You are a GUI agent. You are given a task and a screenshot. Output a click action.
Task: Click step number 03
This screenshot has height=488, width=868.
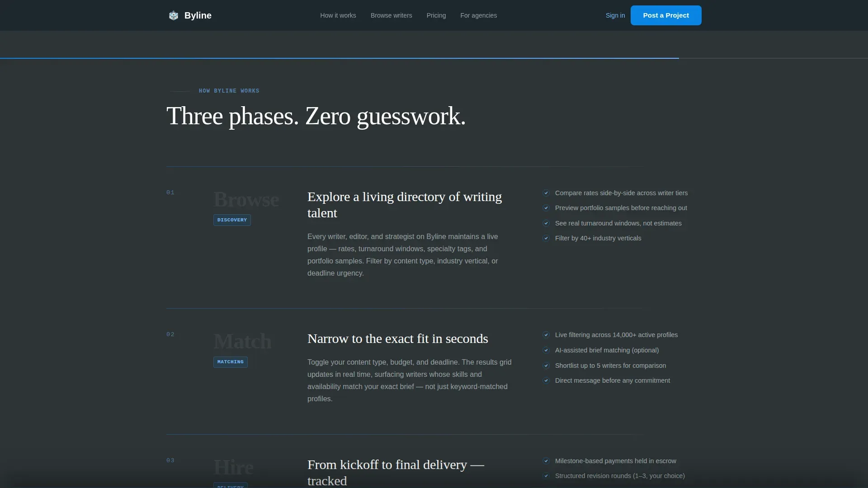[x=170, y=460]
